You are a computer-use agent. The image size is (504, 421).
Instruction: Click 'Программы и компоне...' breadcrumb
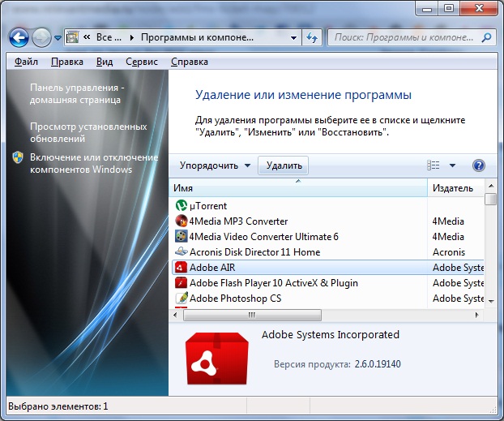(x=197, y=37)
